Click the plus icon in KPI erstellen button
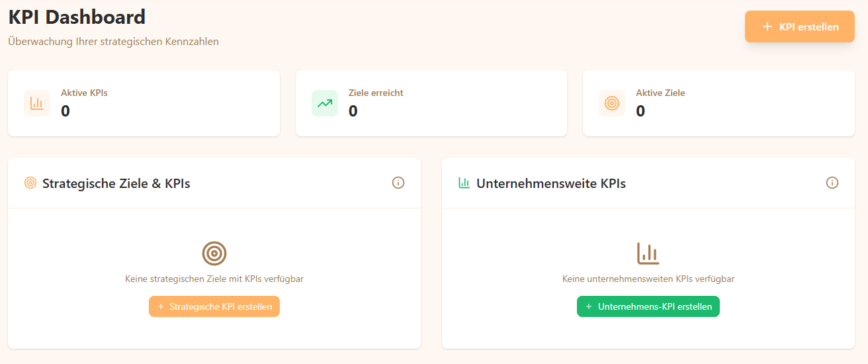The width and height of the screenshot is (868, 364). [767, 27]
